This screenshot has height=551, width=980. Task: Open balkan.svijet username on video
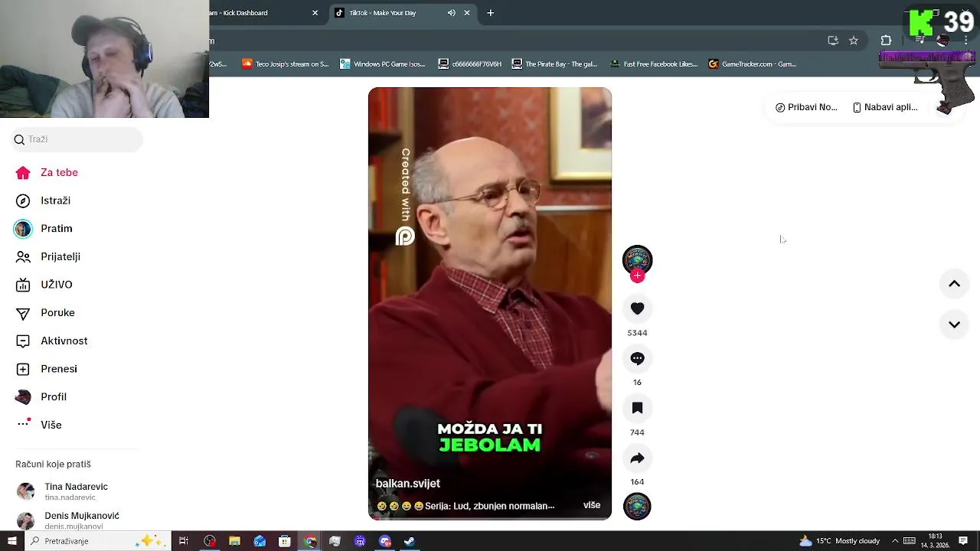point(407,484)
